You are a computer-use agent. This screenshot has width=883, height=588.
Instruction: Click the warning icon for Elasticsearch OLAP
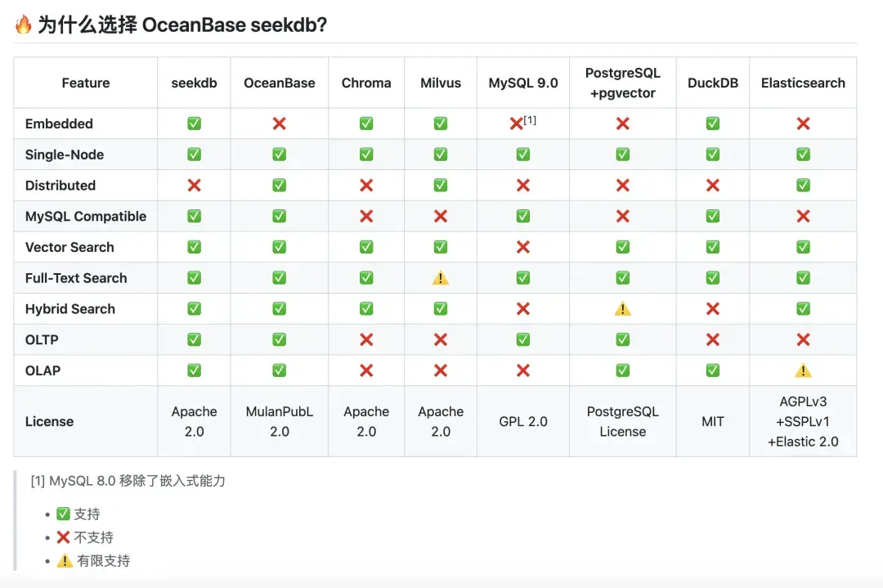803,370
